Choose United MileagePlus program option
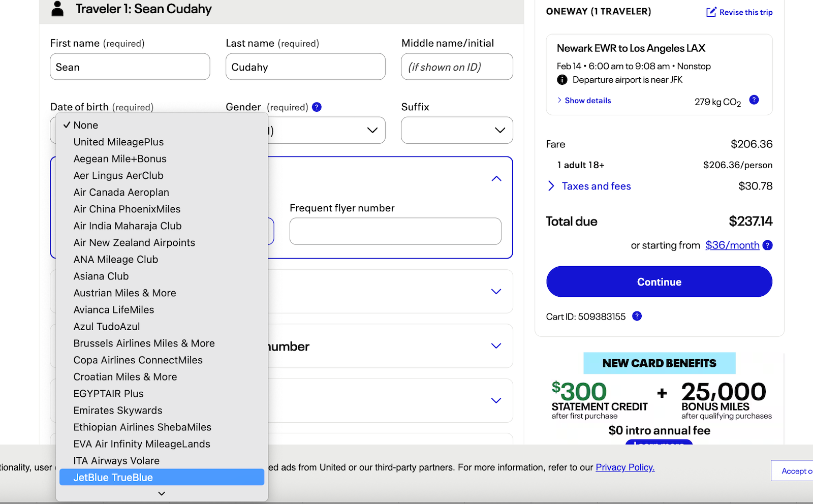This screenshot has width=813, height=504. point(118,142)
